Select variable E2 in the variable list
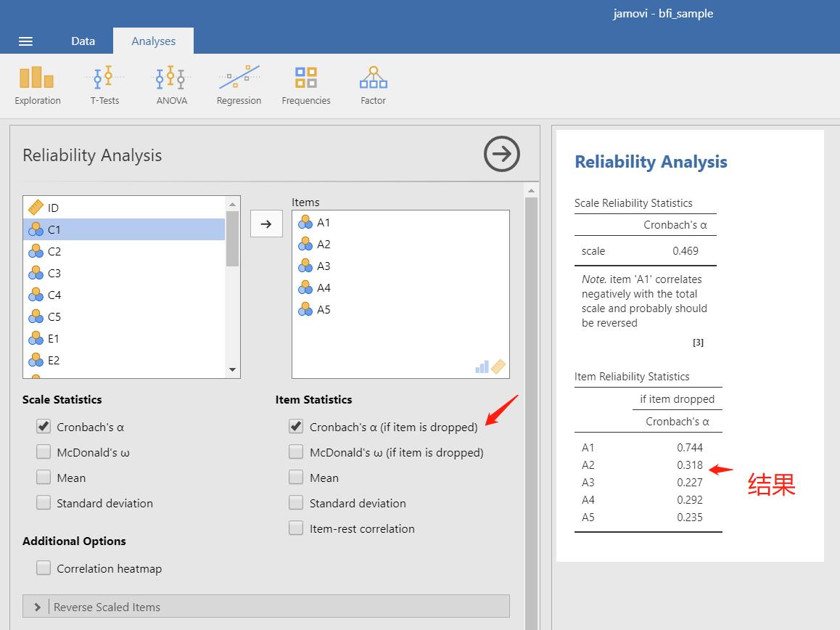Viewport: 840px width, 630px height. click(124, 360)
